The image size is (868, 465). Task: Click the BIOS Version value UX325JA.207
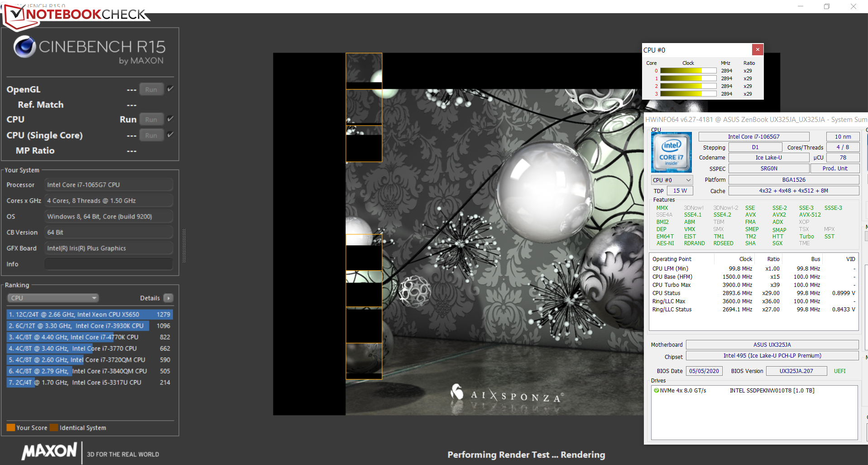tap(796, 371)
